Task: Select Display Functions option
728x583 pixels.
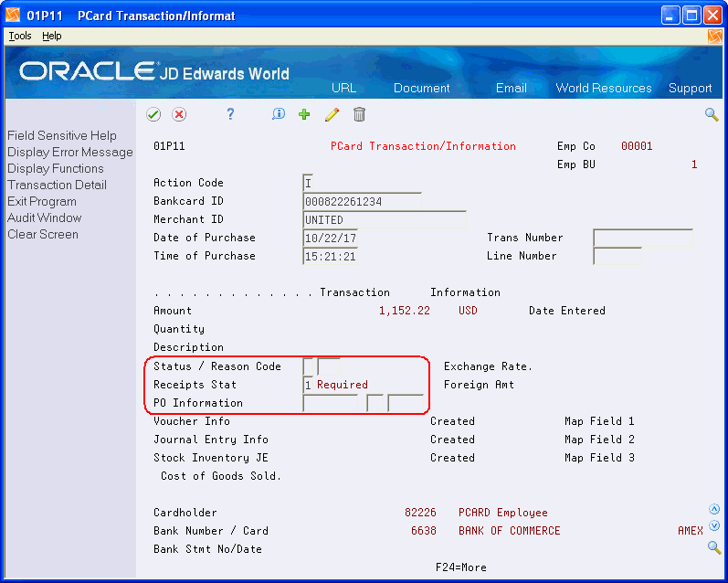Action: 55,169
